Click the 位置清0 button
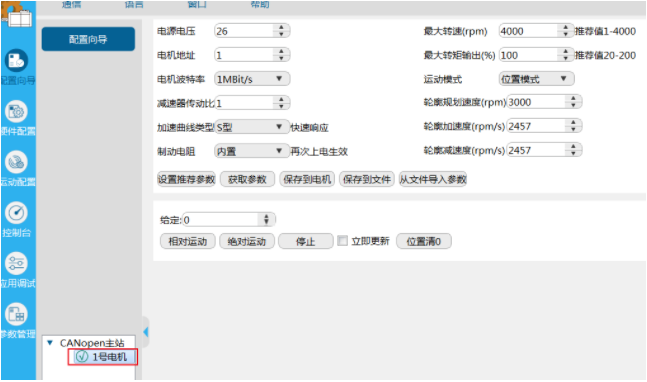The height and width of the screenshot is (382, 647). click(424, 241)
